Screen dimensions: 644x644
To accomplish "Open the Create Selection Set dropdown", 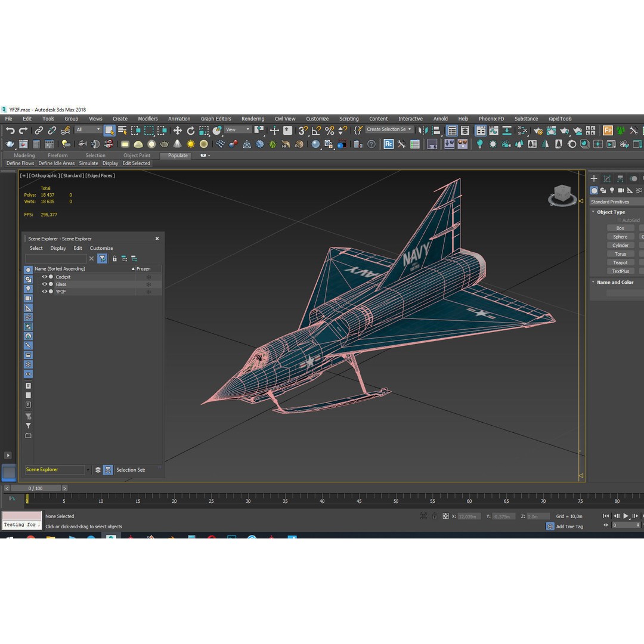I will [x=389, y=129].
